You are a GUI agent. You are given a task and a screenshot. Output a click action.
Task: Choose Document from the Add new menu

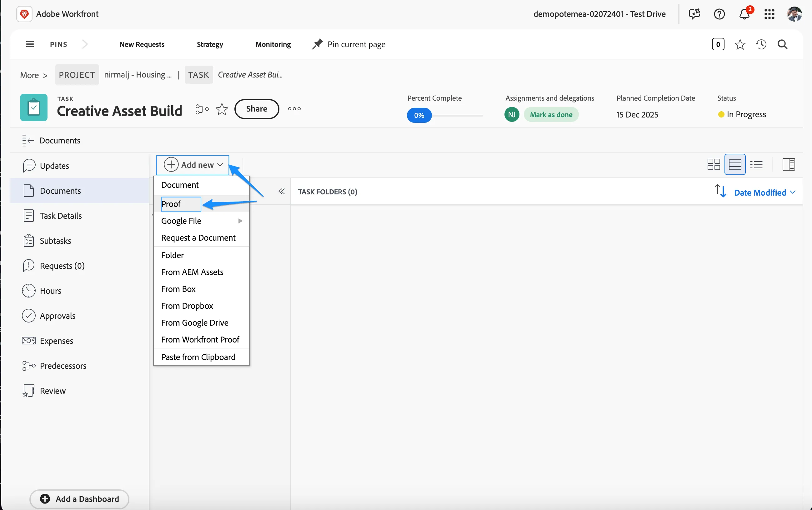pos(202,185)
